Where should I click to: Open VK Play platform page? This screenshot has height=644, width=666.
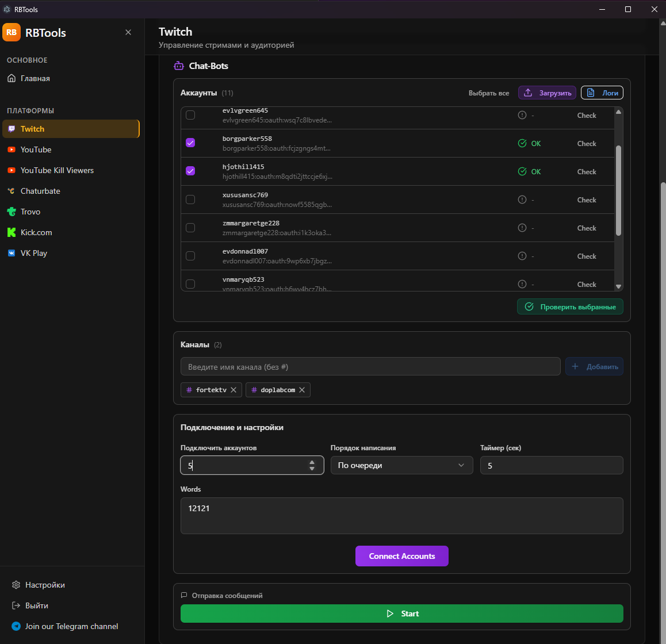(x=34, y=253)
